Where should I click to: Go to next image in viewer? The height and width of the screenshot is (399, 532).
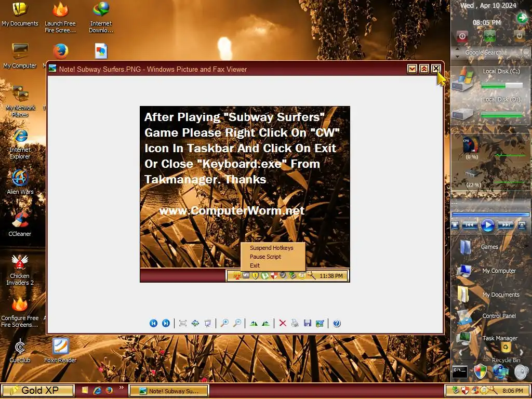tap(166, 323)
